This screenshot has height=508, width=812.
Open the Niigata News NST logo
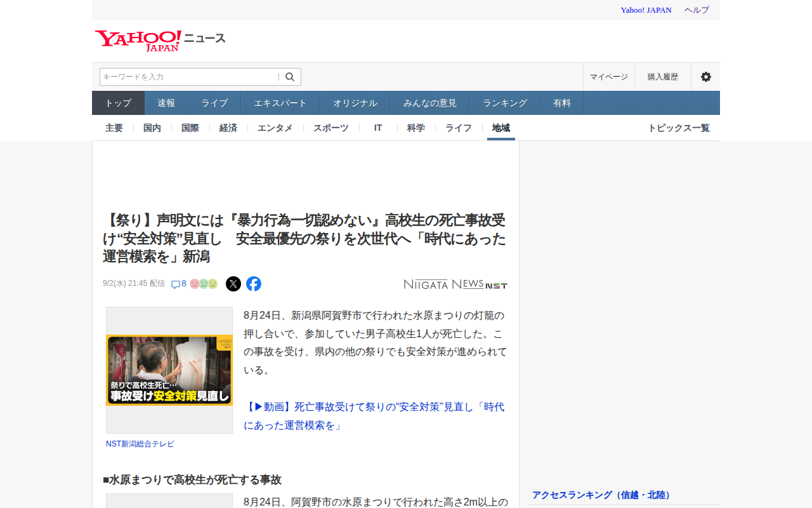(455, 284)
